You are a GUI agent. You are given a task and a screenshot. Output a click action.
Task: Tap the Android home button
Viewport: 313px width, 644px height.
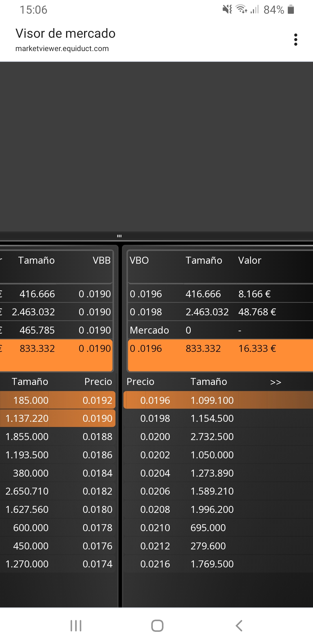click(x=157, y=626)
